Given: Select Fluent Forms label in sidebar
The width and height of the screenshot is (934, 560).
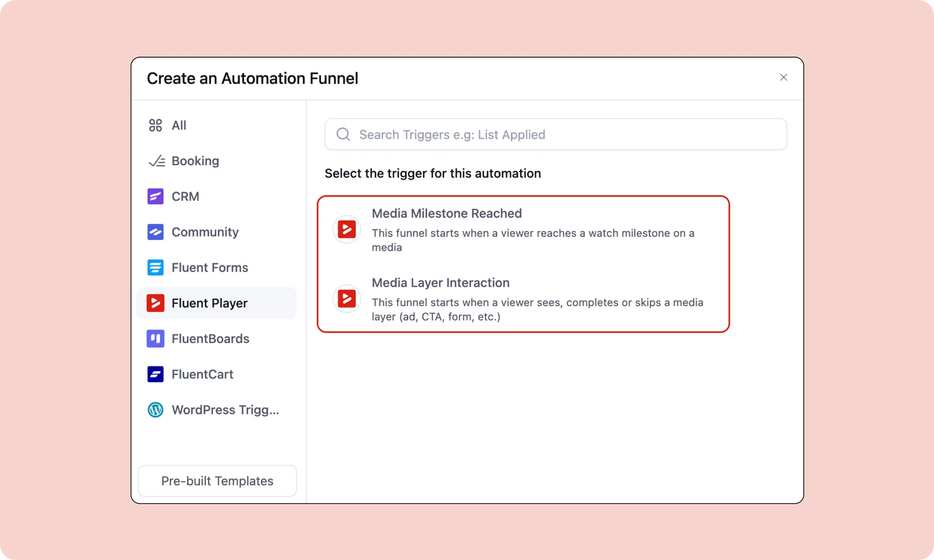Looking at the screenshot, I should click(x=210, y=268).
